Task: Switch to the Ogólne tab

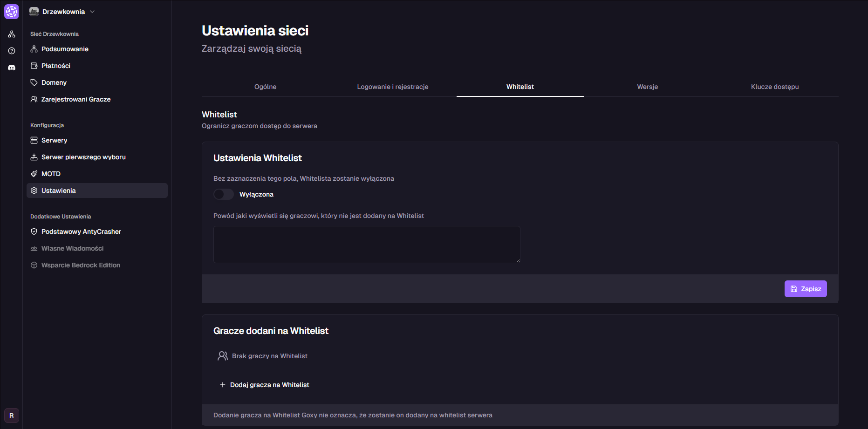Action: 265,87
